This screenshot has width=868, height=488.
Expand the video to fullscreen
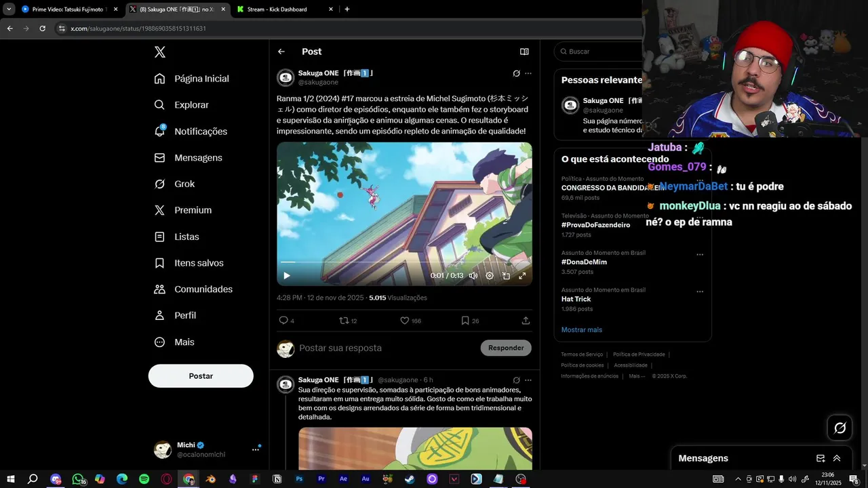[x=522, y=276]
